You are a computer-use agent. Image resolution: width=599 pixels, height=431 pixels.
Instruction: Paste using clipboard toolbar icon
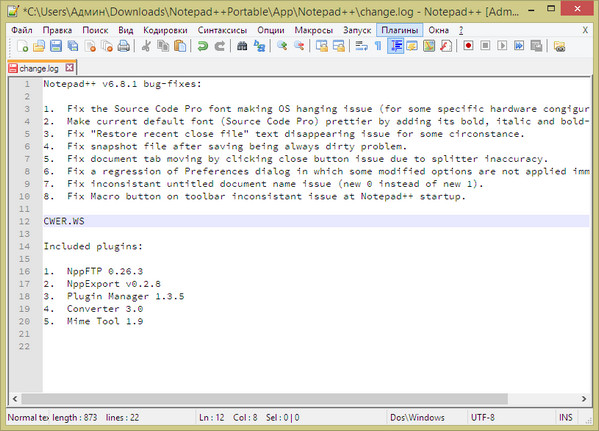[x=180, y=46]
